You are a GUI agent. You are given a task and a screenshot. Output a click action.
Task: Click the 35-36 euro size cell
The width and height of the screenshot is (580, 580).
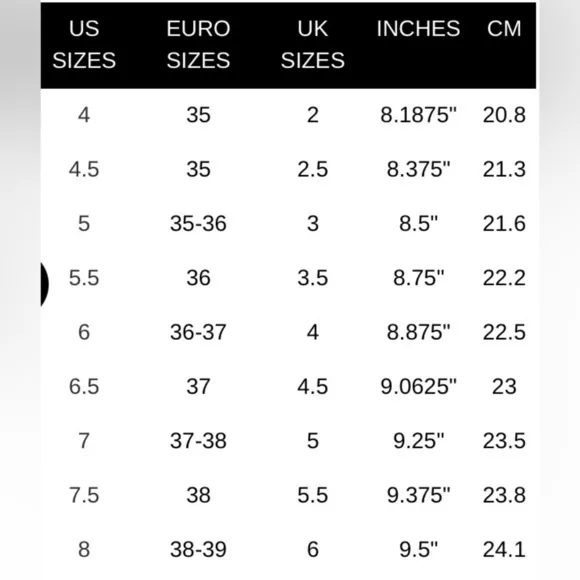pos(198,223)
